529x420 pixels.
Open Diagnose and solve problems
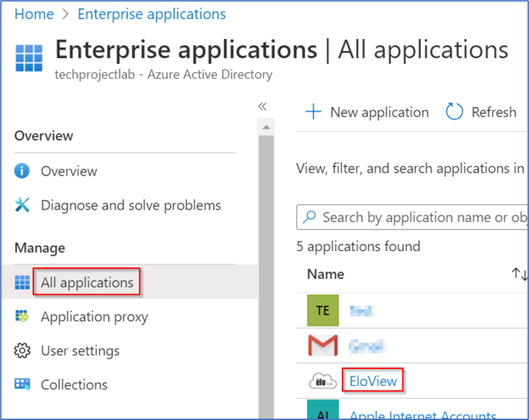[131, 205]
